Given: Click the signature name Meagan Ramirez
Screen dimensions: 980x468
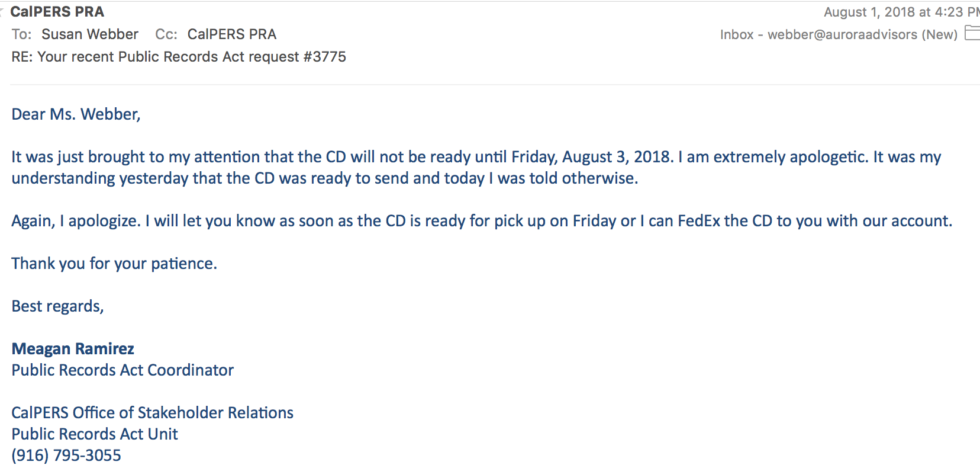Looking at the screenshot, I should point(73,348).
